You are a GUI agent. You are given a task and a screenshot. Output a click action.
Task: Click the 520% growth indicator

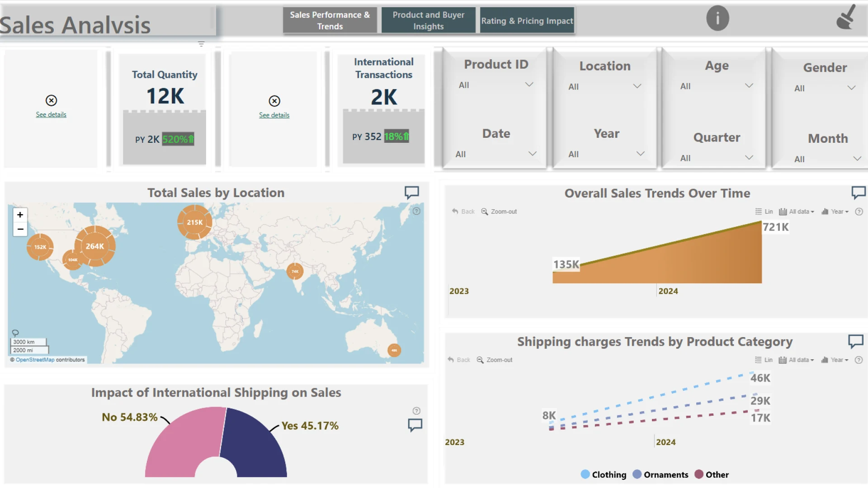click(x=178, y=139)
